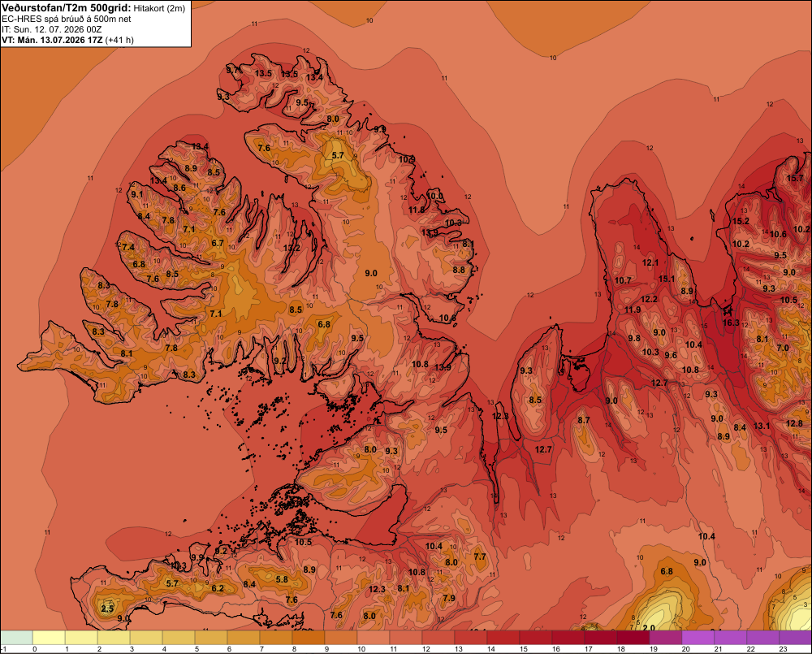
Task: Click the 16.3 temperature label on the map
Action: (731, 323)
